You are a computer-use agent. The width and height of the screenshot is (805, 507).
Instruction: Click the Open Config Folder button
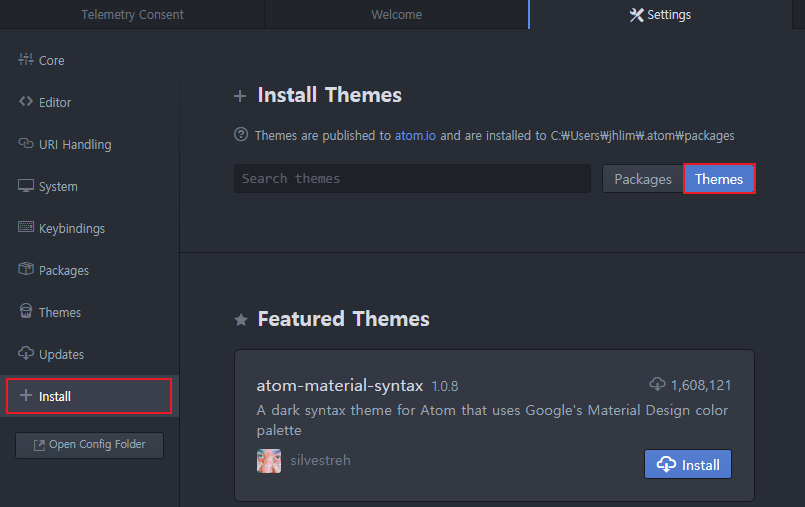tap(90, 445)
